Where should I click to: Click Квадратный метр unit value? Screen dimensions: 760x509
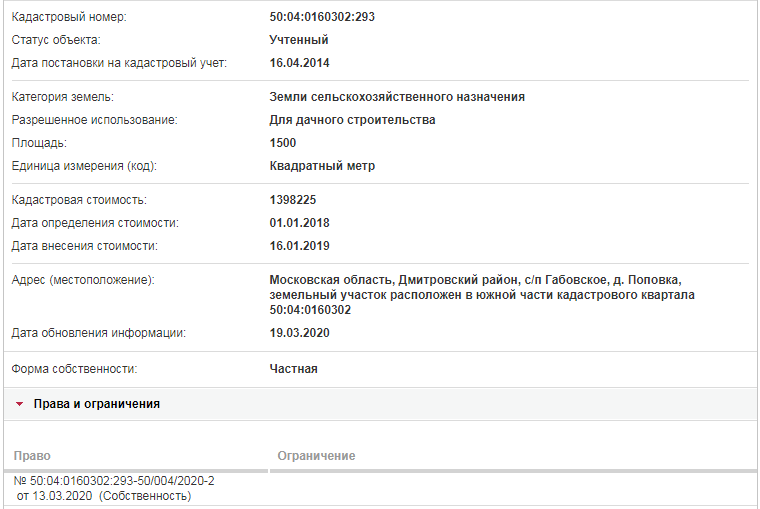point(322,166)
